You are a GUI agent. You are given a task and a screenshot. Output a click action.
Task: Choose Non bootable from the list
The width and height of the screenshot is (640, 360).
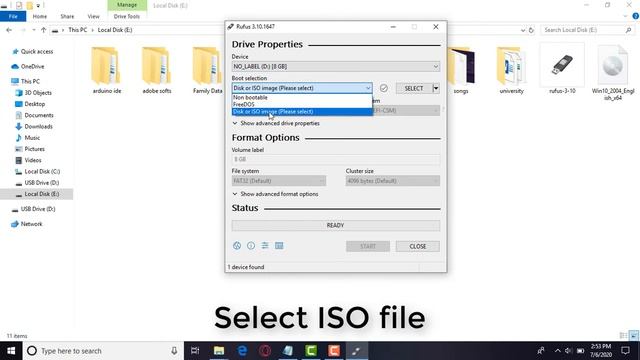[x=302, y=98]
